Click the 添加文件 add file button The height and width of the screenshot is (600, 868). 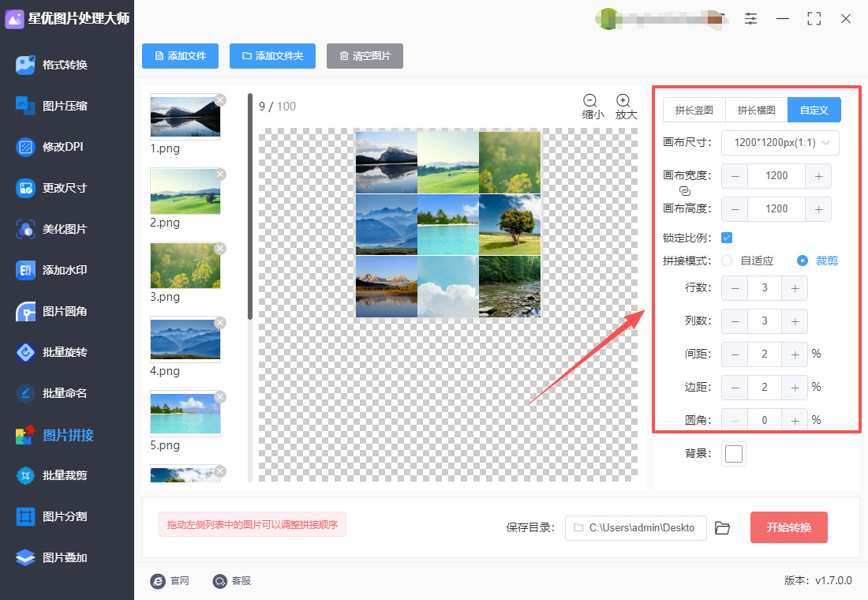coord(181,56)
